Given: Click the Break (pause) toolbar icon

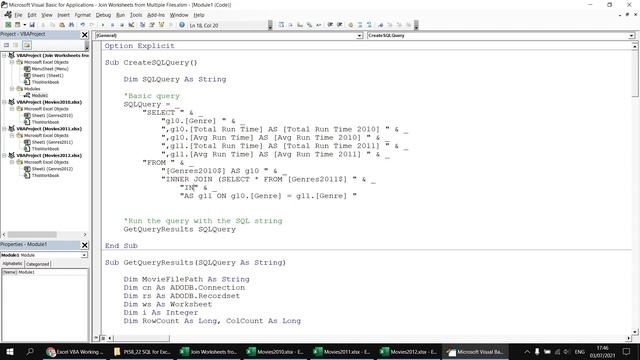Looking at the screenshot, I should [x=112, y=25].
